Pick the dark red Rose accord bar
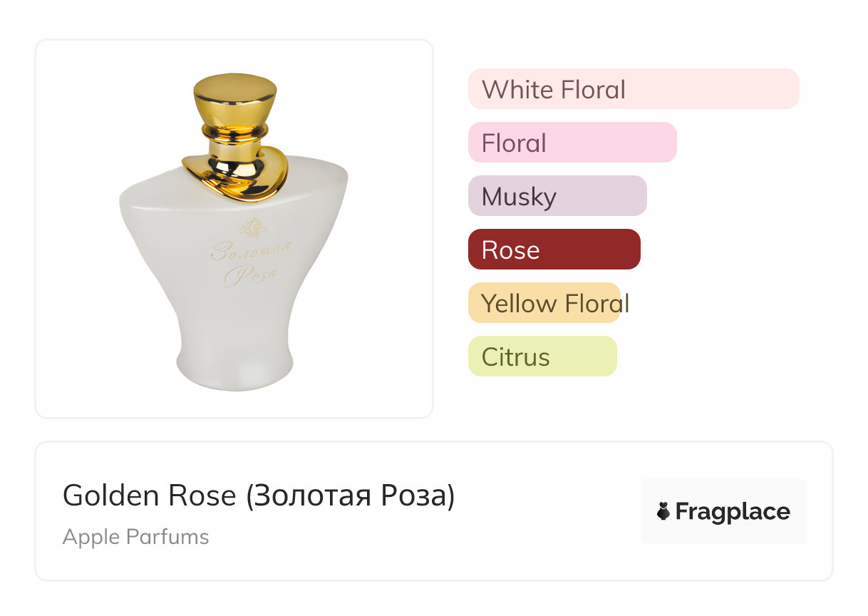The width and height of the screenshot is (868, 616). pyautogui.click(x=554, y=250)
